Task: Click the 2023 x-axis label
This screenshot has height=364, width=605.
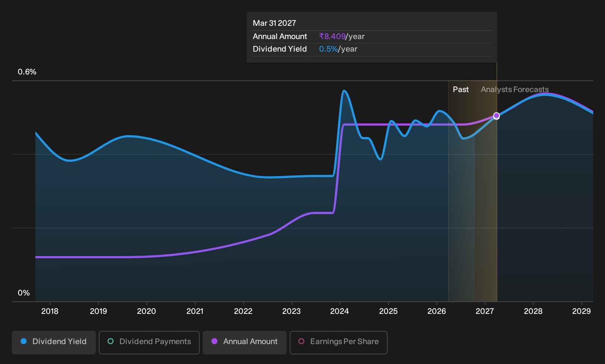Action: coord(291,311)
